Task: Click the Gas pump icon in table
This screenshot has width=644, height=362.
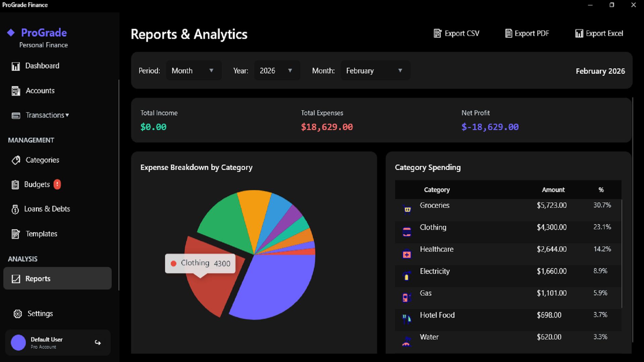Action: click(x=406, y=297)
